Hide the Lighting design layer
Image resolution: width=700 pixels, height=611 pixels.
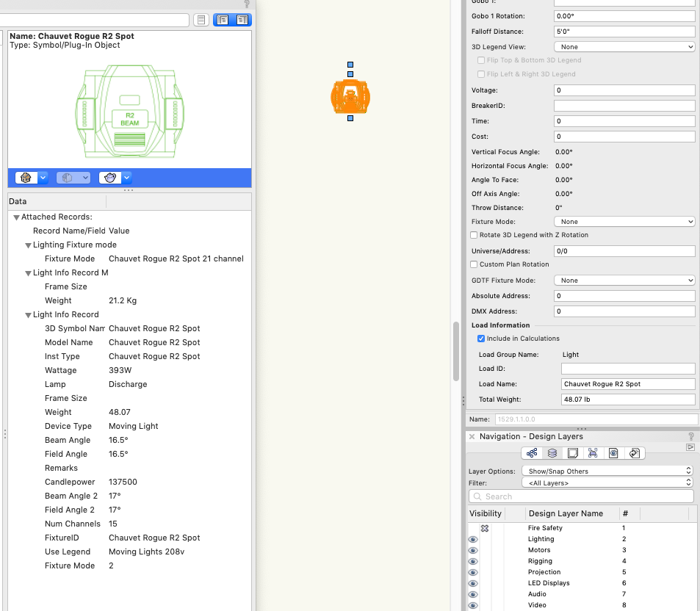[x=472, y=539]
